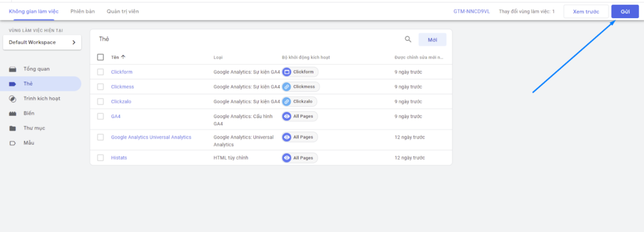
Task: Click the Mẫu template label icon
Action: tap(13, 143)
